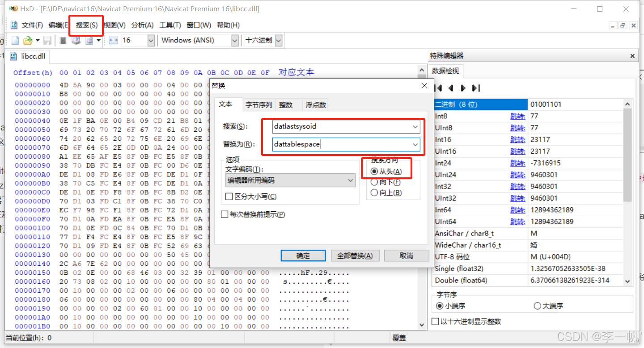Click the Save disk toolbar icon

pyautogui.click(x=47, y=40)
